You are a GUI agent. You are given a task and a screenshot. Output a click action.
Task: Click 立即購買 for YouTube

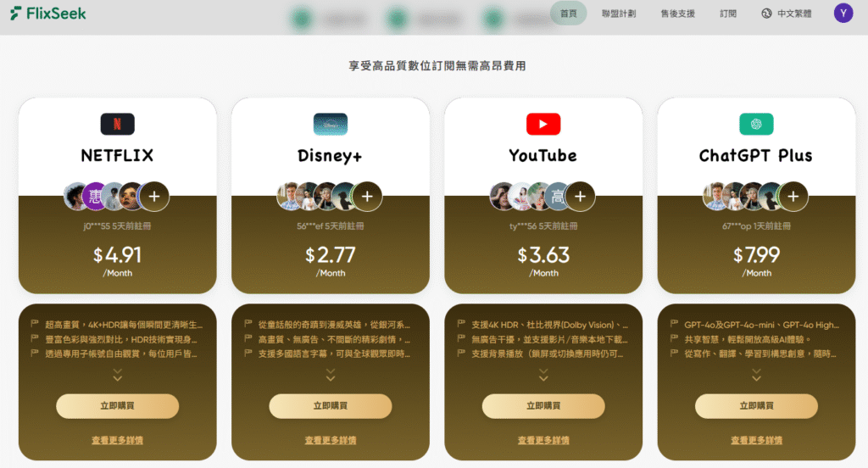pos(543,406)
